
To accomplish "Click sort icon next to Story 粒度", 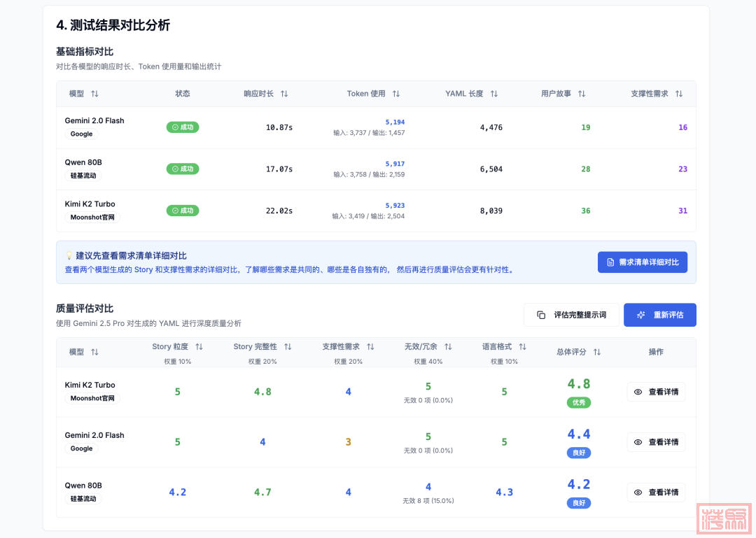I will pyautogui.click(x=199, y=347).
